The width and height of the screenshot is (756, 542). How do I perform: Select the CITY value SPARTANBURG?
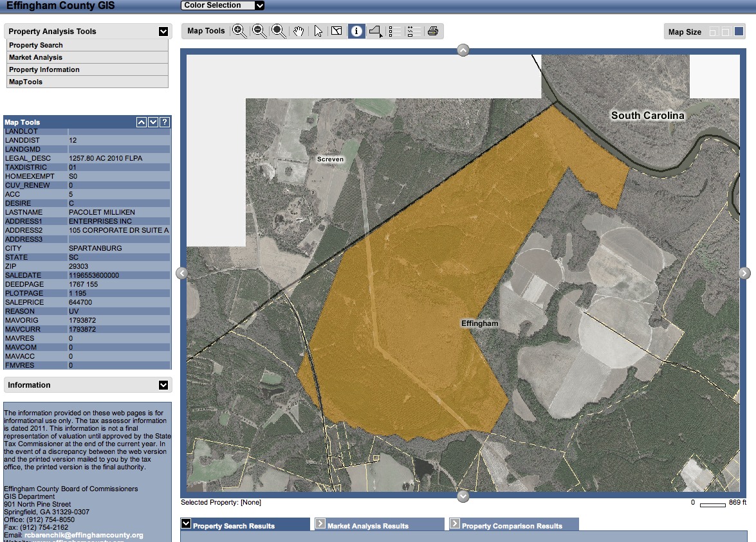[x=95, y=249]
